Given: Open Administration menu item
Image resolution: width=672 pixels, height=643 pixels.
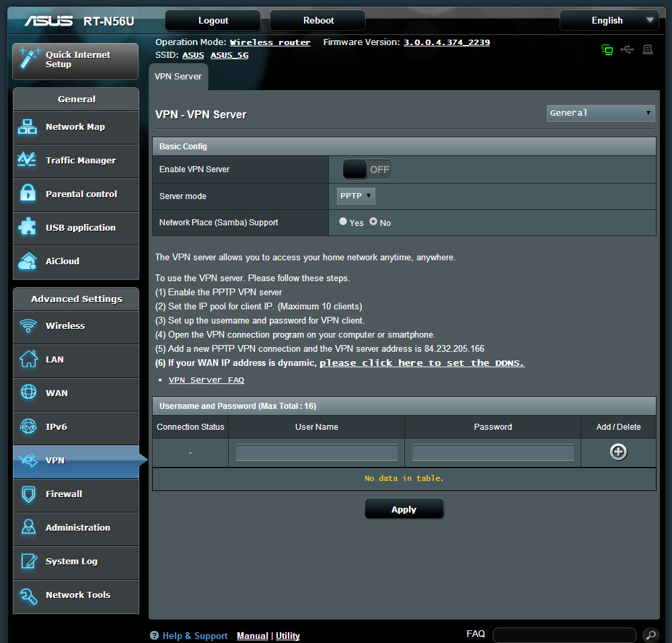Looking at the screenshot, I should coord(76,528).
